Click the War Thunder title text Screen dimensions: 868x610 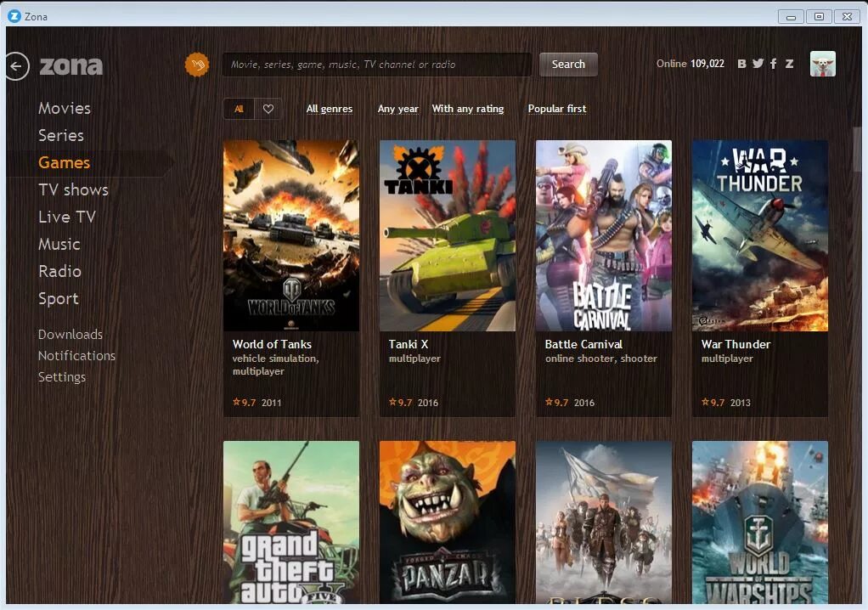[736, 344]
